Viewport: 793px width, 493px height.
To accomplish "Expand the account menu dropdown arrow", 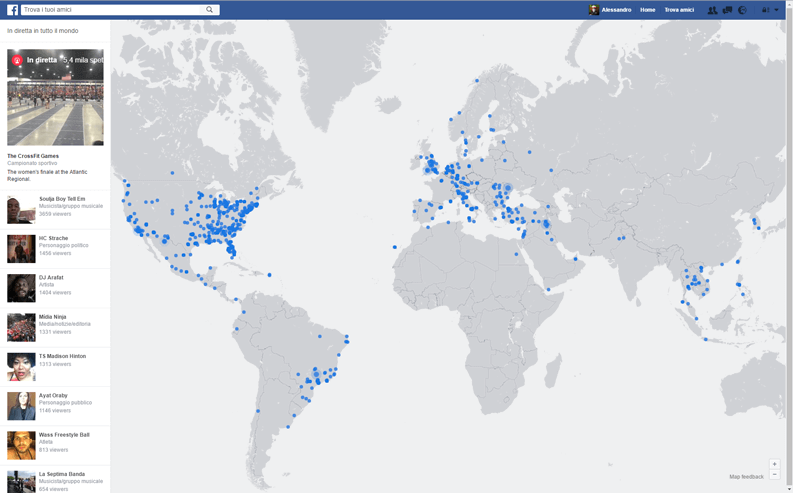I will 776,10.
